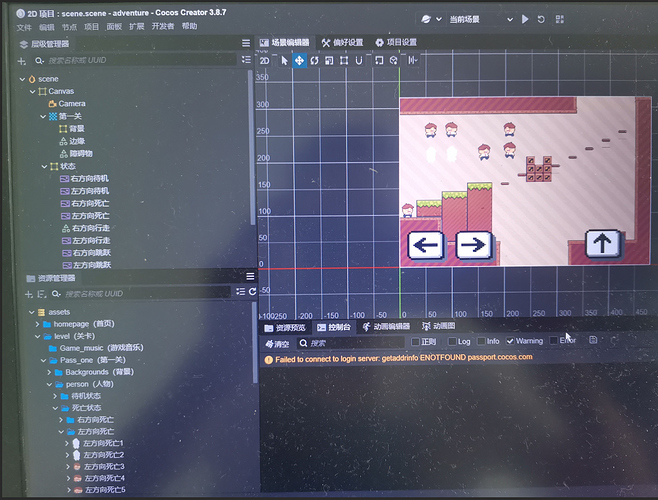Select the failed login server warning message
Image resolution: width=658 pixels, height=500 pixels.
(399, 359)
